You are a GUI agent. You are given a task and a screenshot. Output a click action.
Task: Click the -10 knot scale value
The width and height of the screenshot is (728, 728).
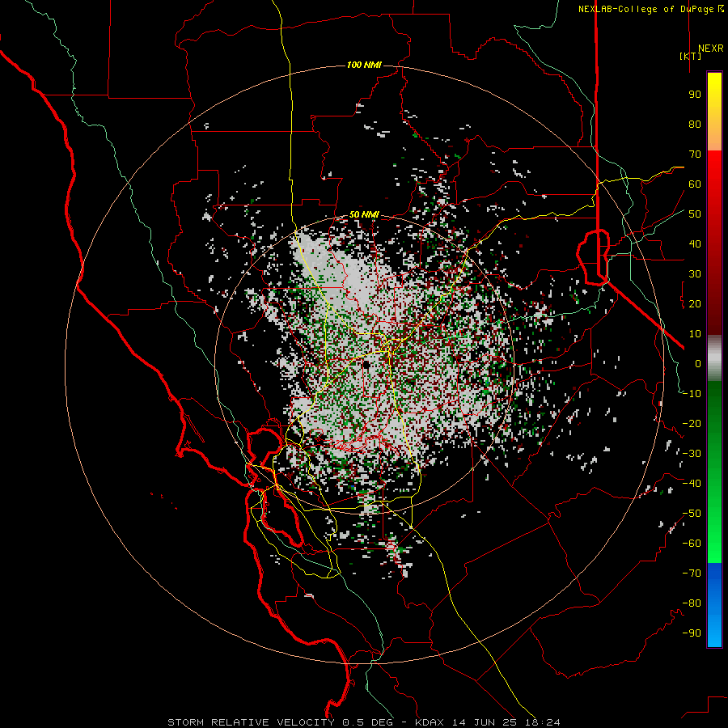692,394
